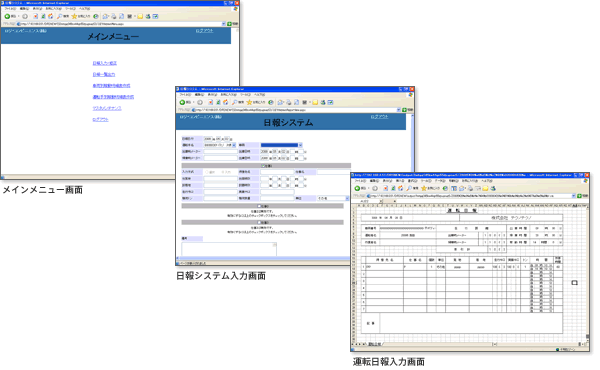600x370 pixels.
Task: Open 日報入力・修正 link in main menu
Action: (x=104, y=63)
